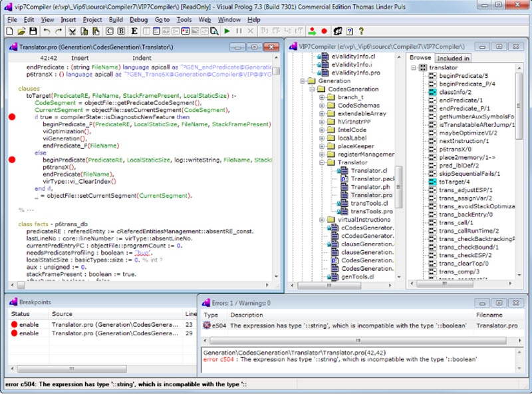The image size is (532, 394).
Task: Click the Undo arrow icon
Action: click(47, 31)
